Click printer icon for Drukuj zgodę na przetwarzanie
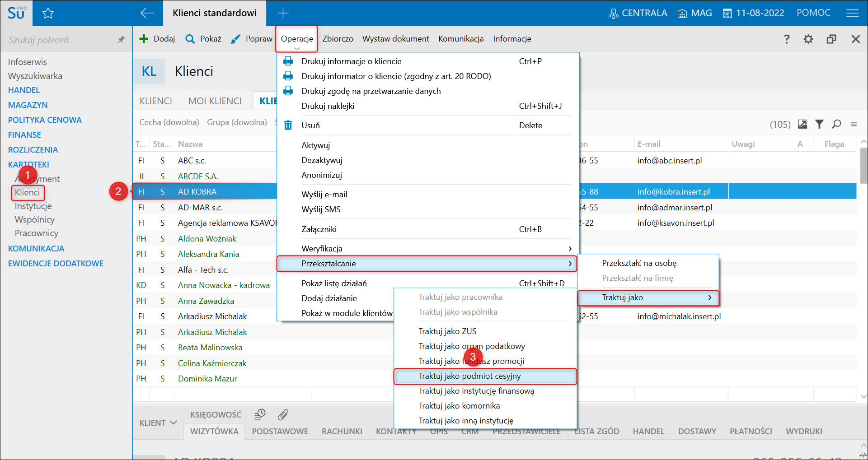This screenshot has height=460, width=868. [x=288, y=91]
